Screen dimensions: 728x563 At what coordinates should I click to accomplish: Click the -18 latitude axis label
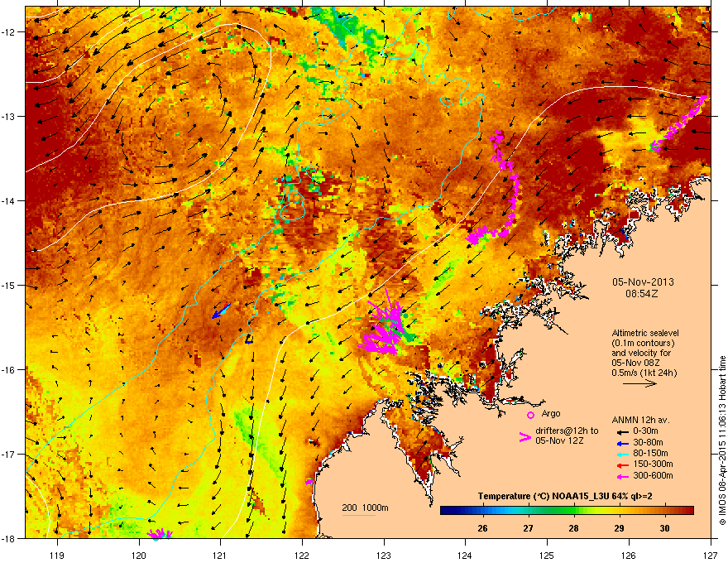[x=8, y=538]
